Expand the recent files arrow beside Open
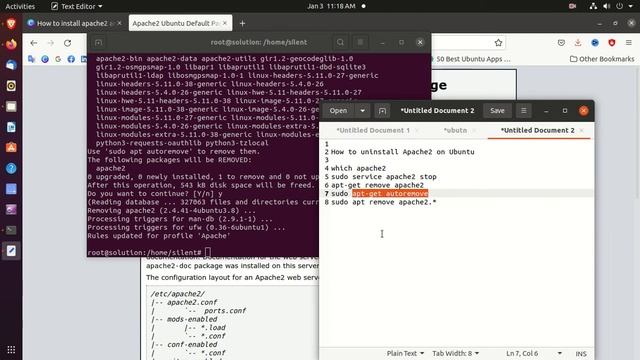Viewport: 640px width, 360px height. [x=362, y=111]
